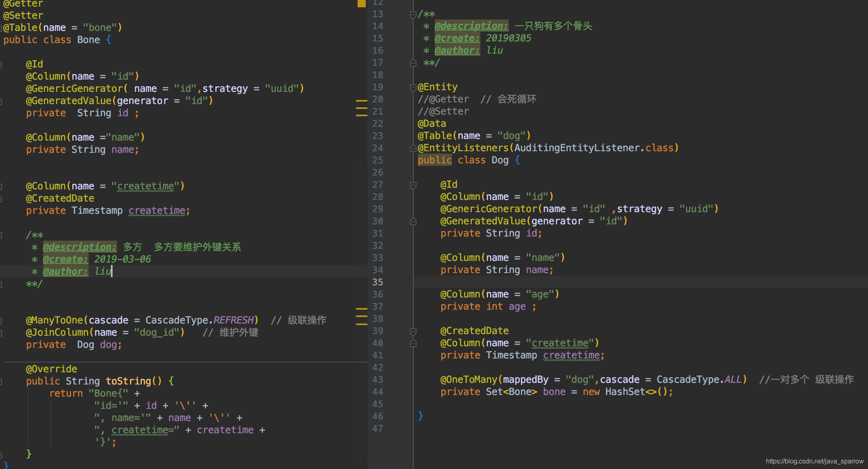
Task: Click the @author tag in Dog Javadoc
Action: (457, 50)
